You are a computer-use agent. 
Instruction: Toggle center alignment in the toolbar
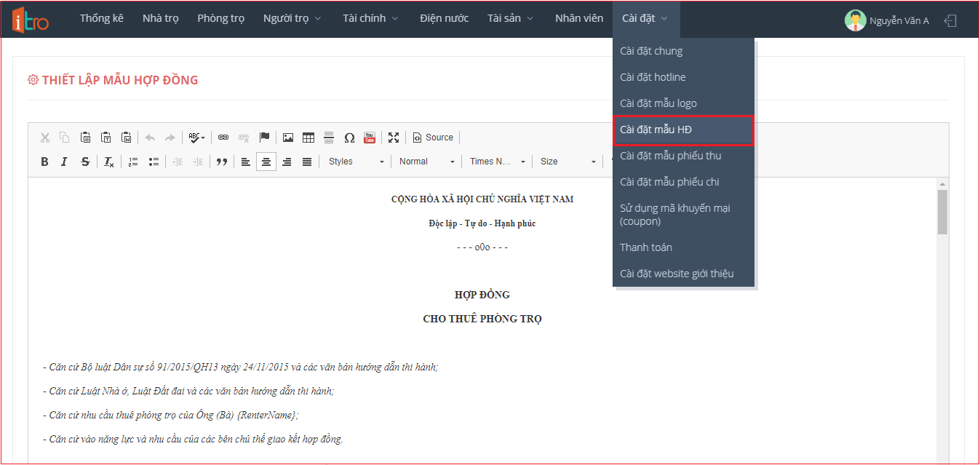point(266,162)
